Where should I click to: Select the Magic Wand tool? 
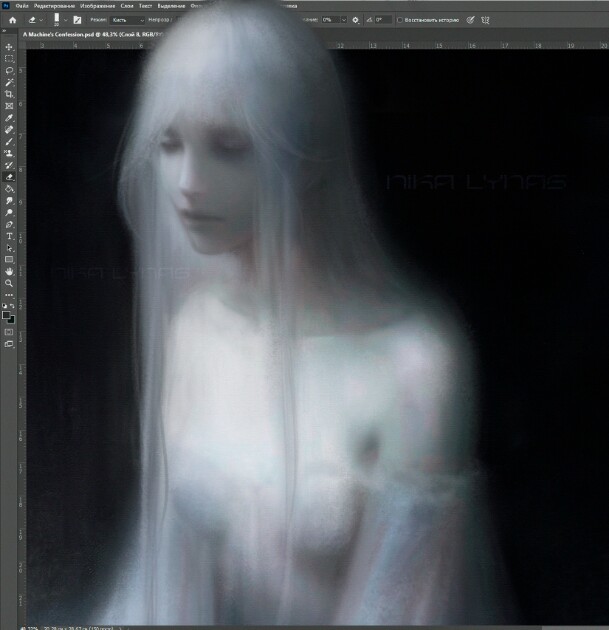coord(9,82)
